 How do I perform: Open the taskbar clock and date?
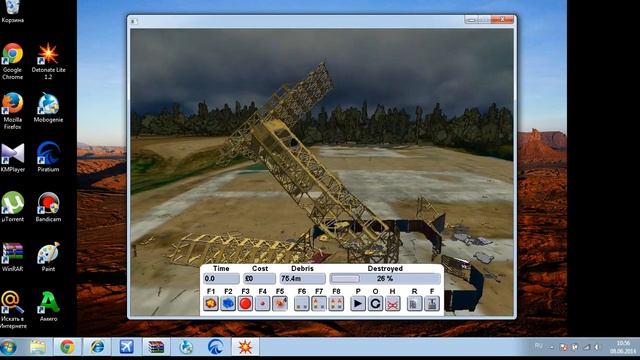click(623, 347)
